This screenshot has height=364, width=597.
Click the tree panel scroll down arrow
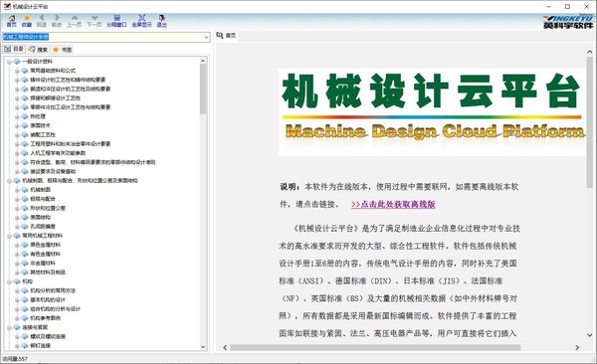(203, 347)
